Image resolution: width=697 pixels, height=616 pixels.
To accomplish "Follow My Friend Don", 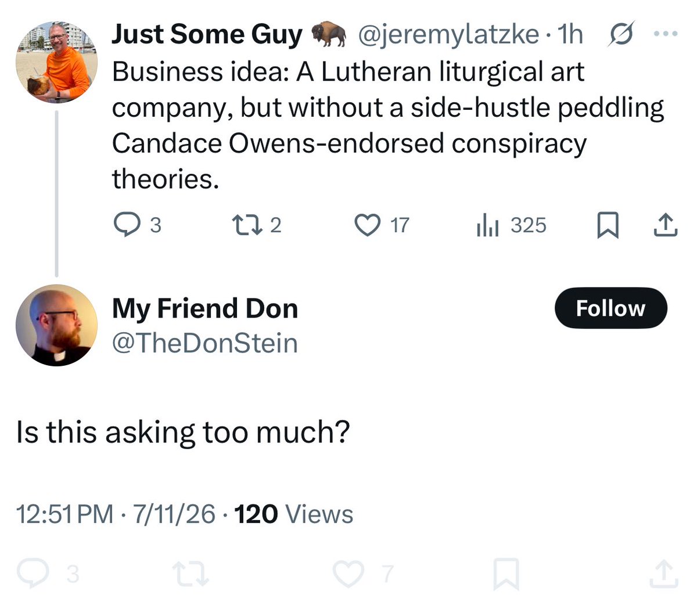I will click(610, 308).
